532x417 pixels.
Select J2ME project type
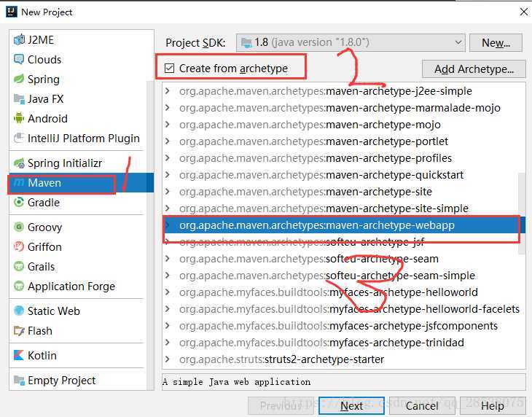(x=77, y=39)
